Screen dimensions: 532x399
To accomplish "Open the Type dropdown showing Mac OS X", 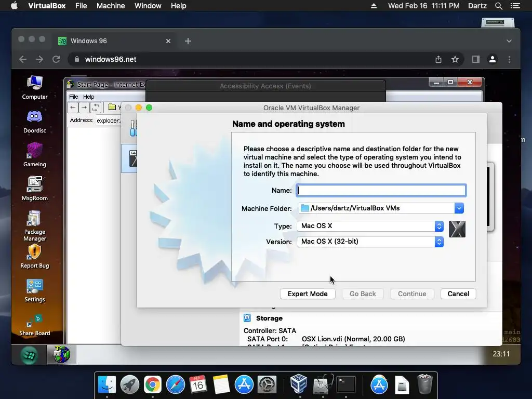I will click(370, 226).
